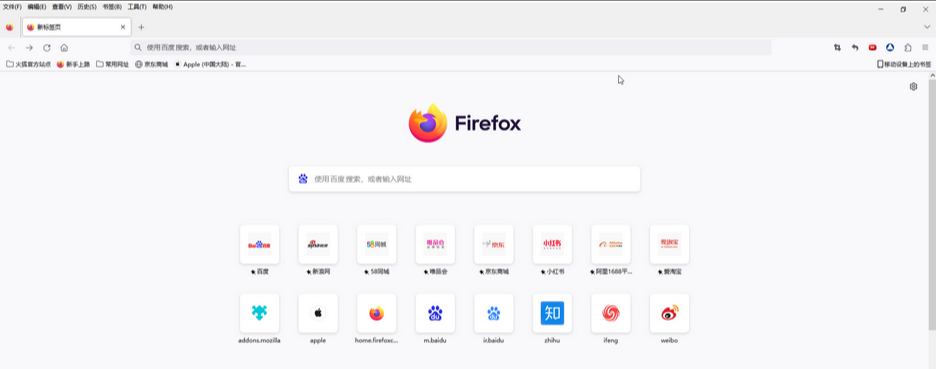Open the addons.mozilla shortcut
936x369 pixels.
click(259, 313)
